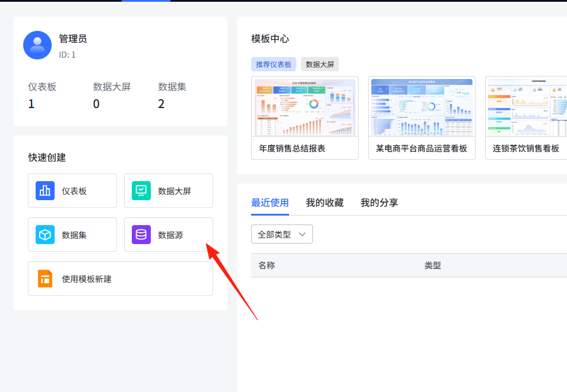Screen dimensions: 567x392
Task: Click the blue dashboard bar-chart icon
Action: (x=45, y=191)
